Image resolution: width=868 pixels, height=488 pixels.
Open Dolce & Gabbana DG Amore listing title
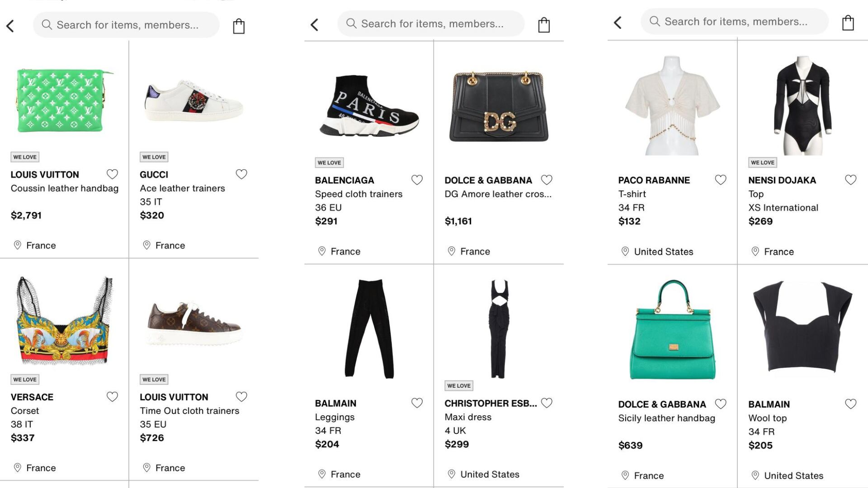tap(497, 194)
